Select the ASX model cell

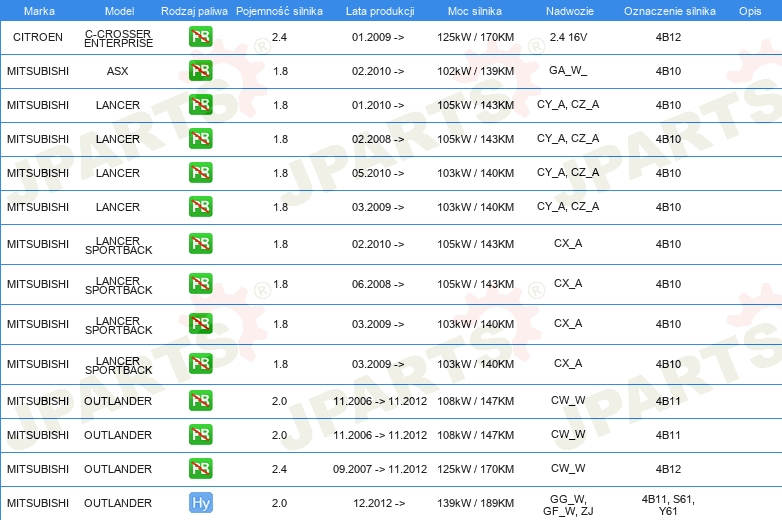pos(118,71)
